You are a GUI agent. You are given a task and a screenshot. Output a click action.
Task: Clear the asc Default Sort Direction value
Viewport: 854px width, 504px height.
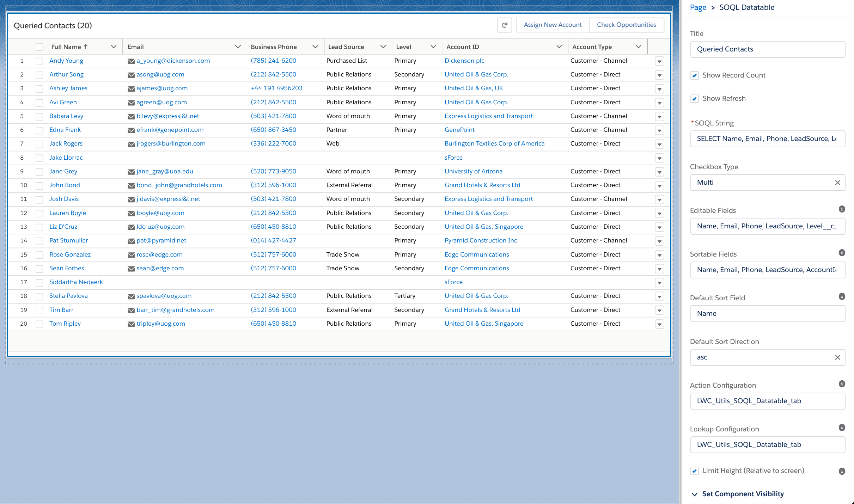pyautogui.click(x=837, y=357)
